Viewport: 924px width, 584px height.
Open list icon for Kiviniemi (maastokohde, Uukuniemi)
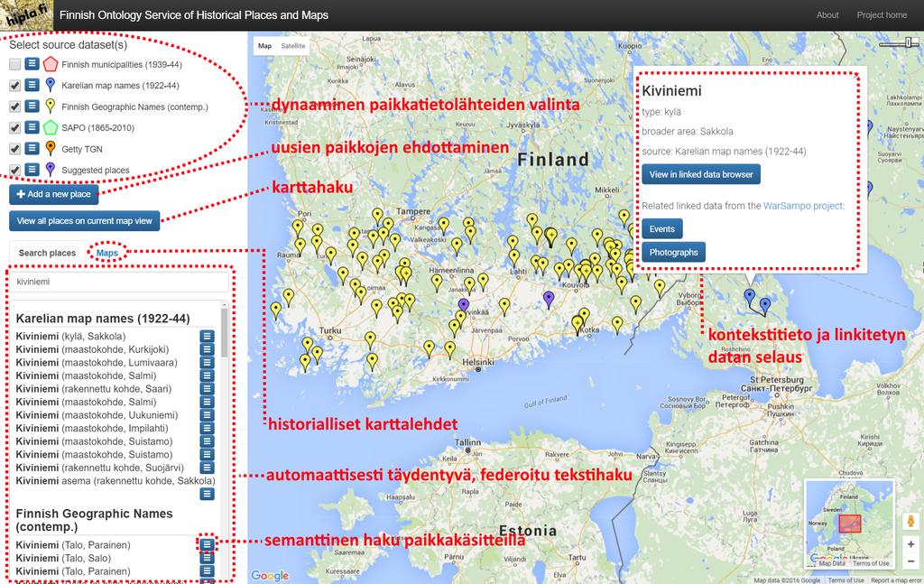point(207,415)
